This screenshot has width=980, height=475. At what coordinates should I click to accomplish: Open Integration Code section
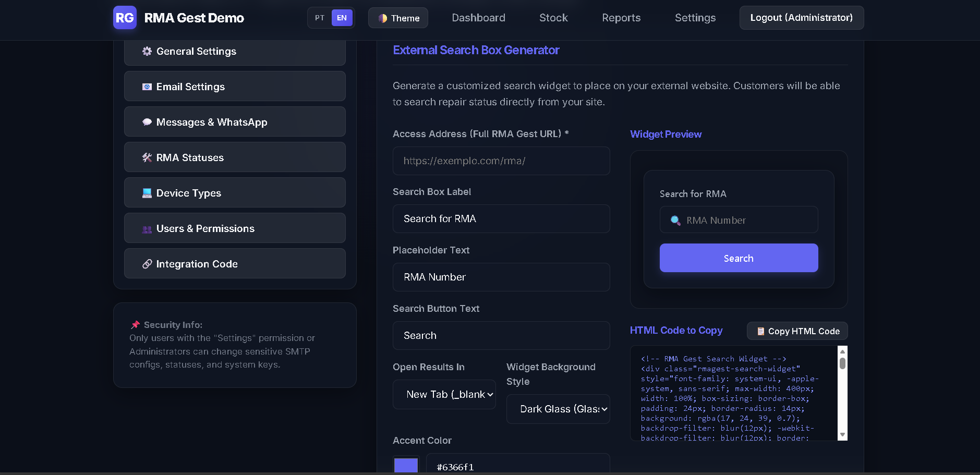[235, 263]
